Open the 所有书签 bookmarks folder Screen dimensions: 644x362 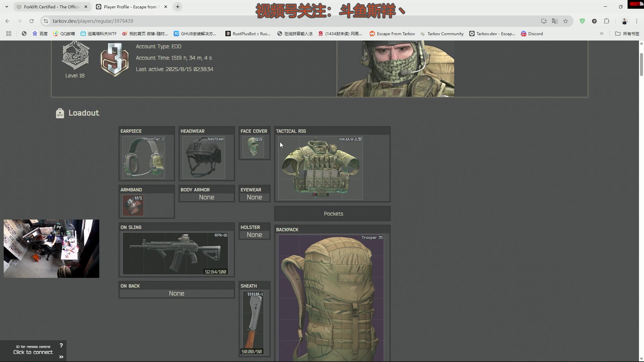(627, 34)
